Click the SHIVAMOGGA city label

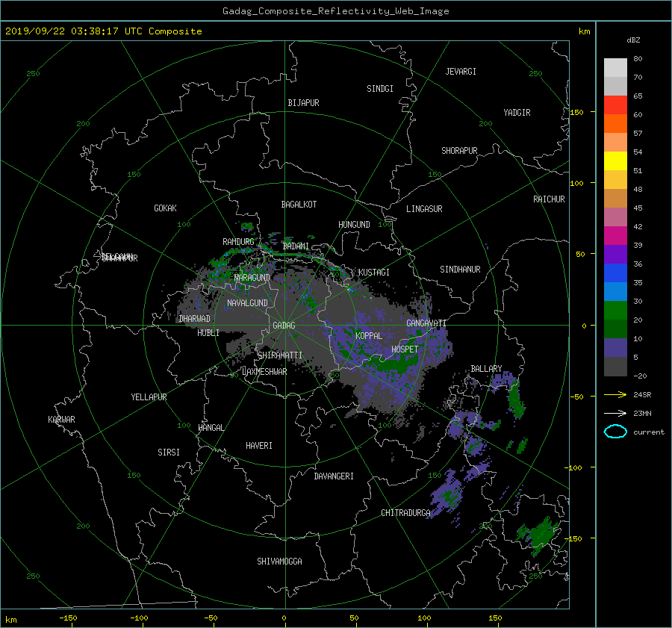coord(279,561)
